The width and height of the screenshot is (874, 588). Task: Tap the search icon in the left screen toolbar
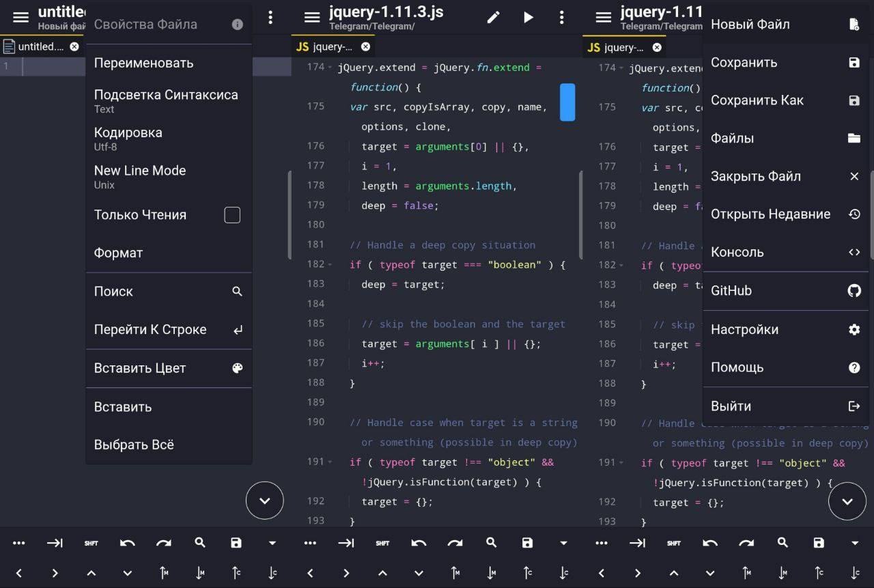(200, 543)
